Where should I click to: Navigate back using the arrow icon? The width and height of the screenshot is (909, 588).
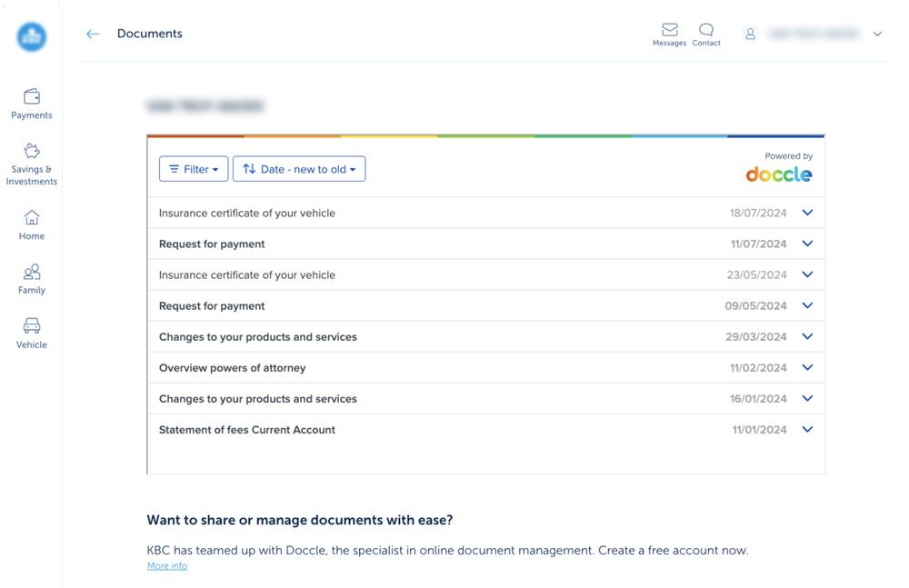(x=93, y=34)
